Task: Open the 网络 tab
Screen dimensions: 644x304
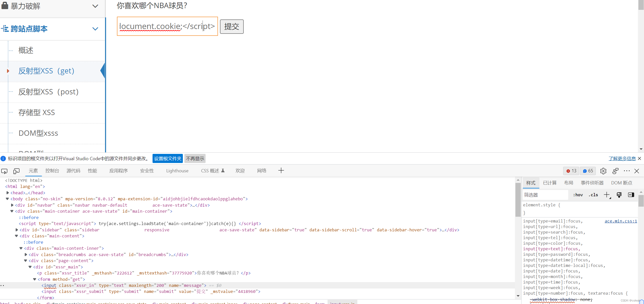Action: (x=262, y=171)
